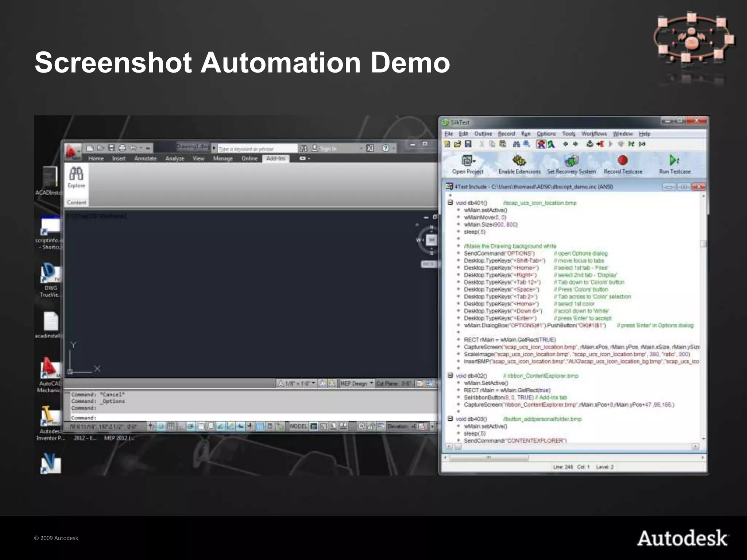Click the Explore binoculars icon in AutoCAD ribbon
Screen dimensions: 747x560
[76, 174]
